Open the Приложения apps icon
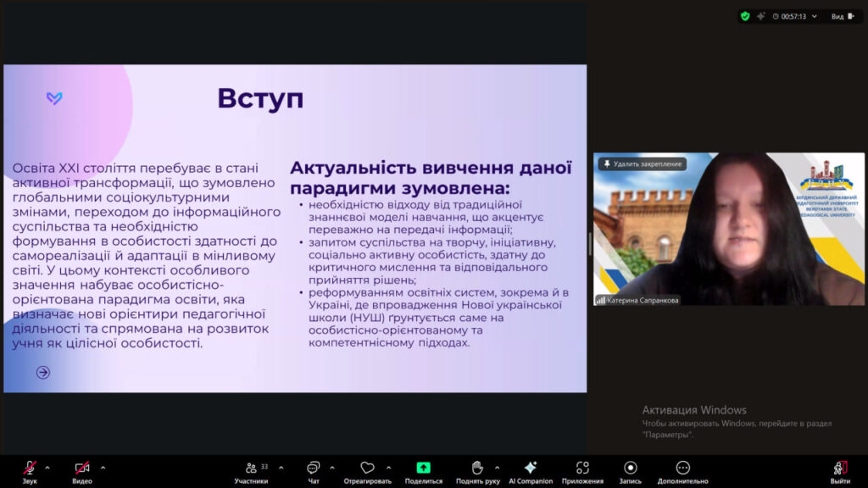 click(582, 469)
